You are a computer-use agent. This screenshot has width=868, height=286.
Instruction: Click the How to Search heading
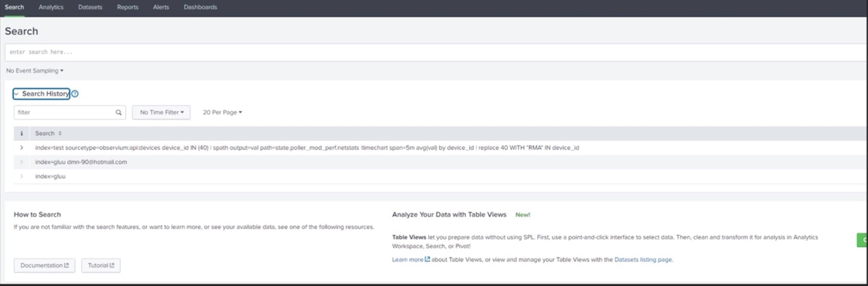tap(37, 214)
